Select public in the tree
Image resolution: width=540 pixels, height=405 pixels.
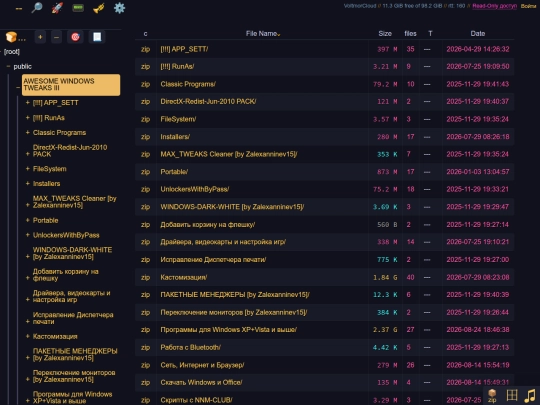point(22,66)
